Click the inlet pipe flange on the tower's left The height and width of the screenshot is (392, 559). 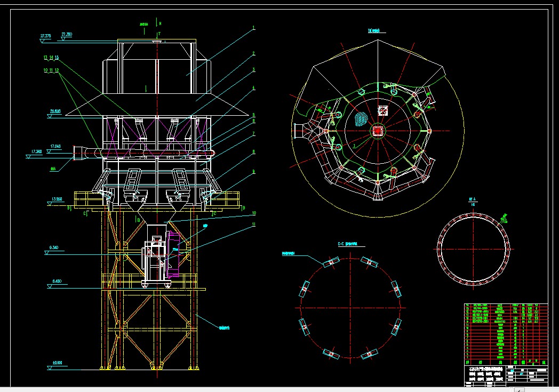(77, 152)
